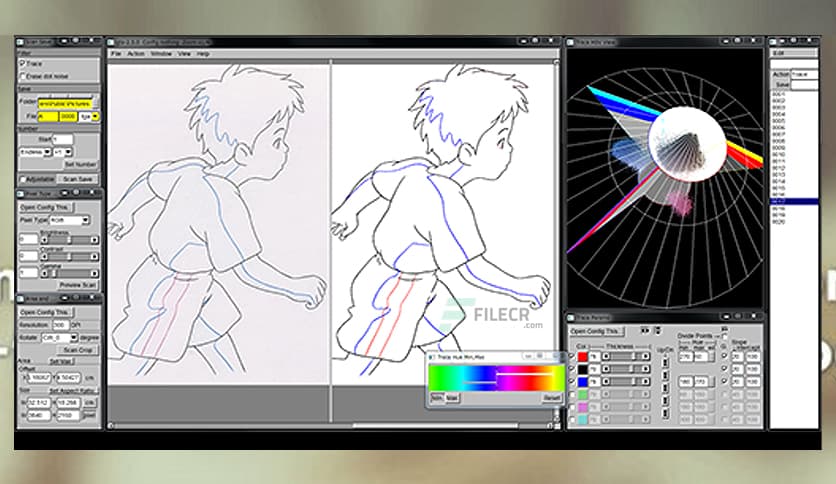Image resolution: width=836 pixels, height=484 pixels.
Task: Select the Trace radio option
Action: click(x=22, y=63)
